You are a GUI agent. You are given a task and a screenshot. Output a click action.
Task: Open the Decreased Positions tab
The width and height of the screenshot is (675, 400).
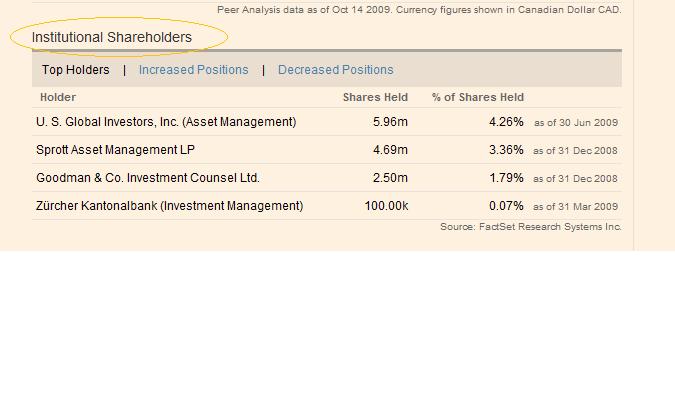(335, 70)
